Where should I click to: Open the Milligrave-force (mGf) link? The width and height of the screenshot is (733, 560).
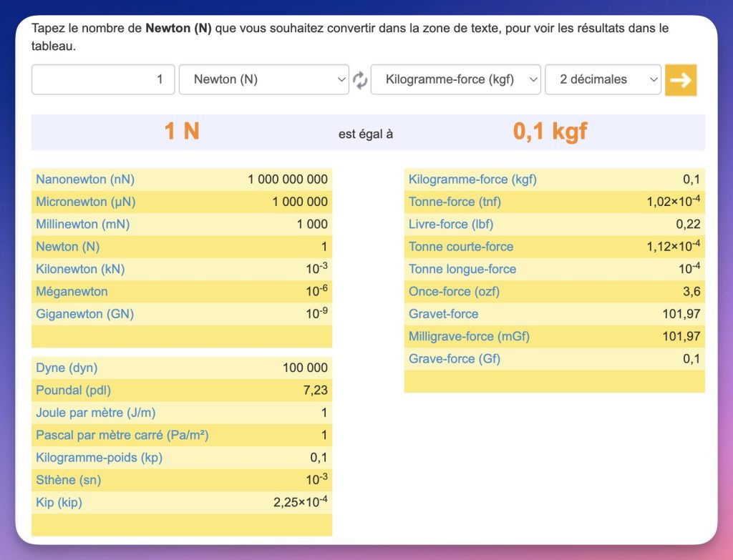coord(469,336)
